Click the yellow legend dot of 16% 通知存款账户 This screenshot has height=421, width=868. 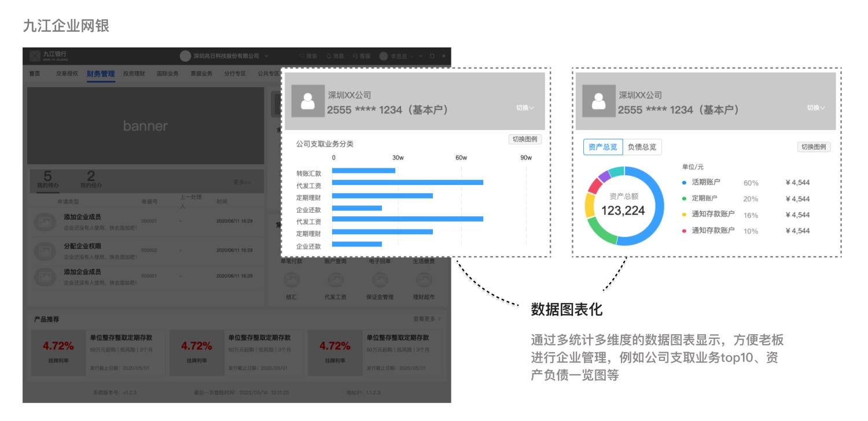click(x=685, y=214)
